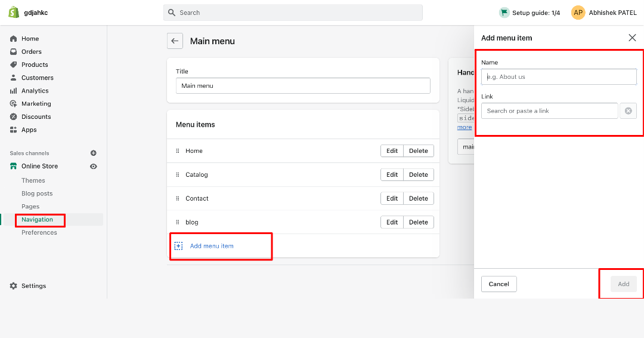The image size is (644, 338).
Task: Open Customers in sidebar
Action: pos(38,78)
